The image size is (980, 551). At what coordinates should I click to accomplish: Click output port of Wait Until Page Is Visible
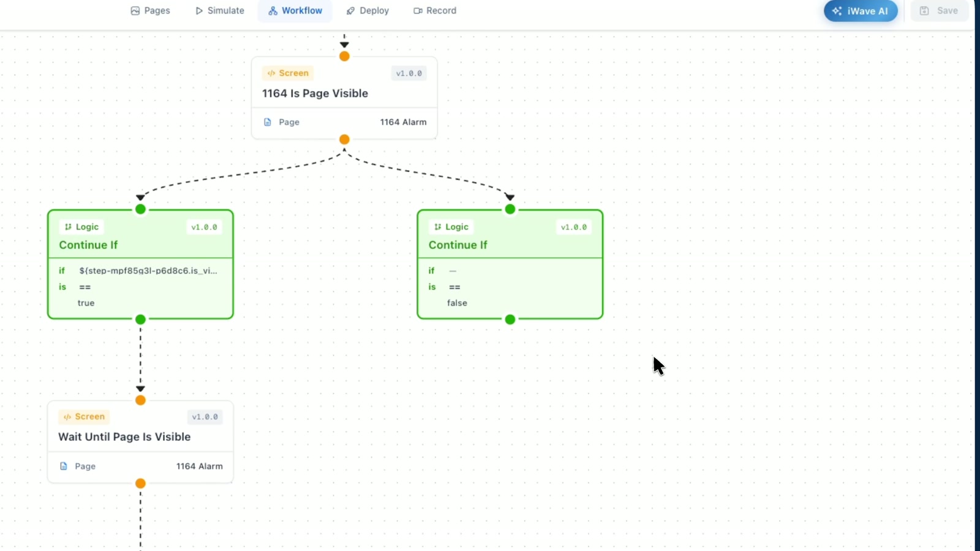tap(140, 484)
